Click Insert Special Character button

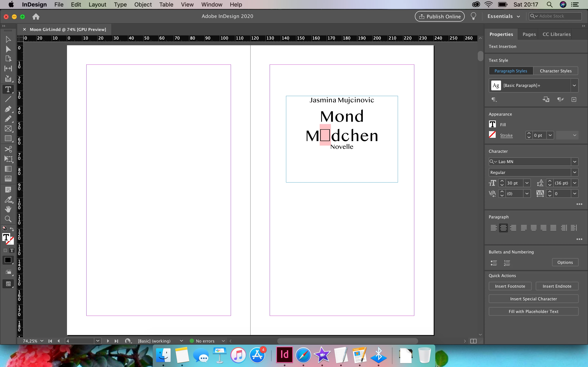point(533,299)
